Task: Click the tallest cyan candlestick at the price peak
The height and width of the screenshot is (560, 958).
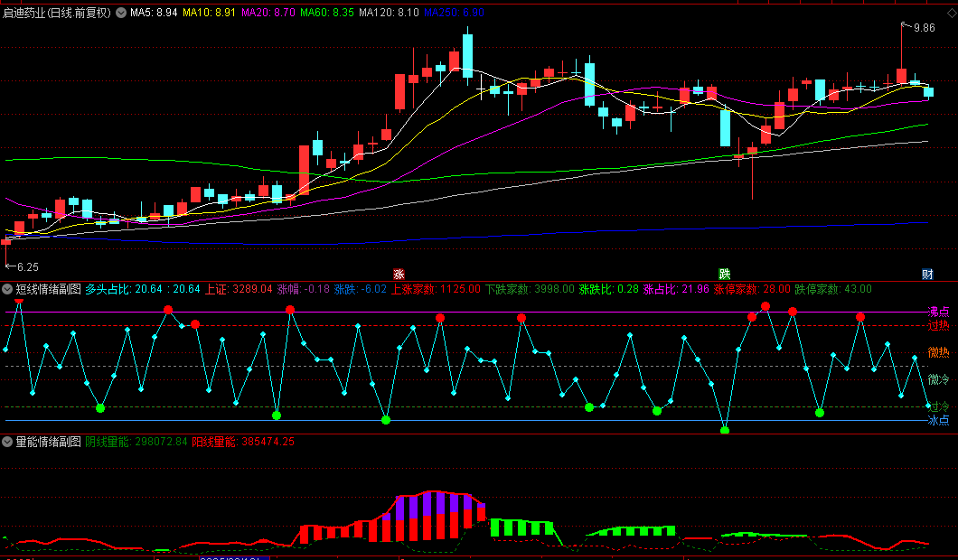Action: coord(467,56)
